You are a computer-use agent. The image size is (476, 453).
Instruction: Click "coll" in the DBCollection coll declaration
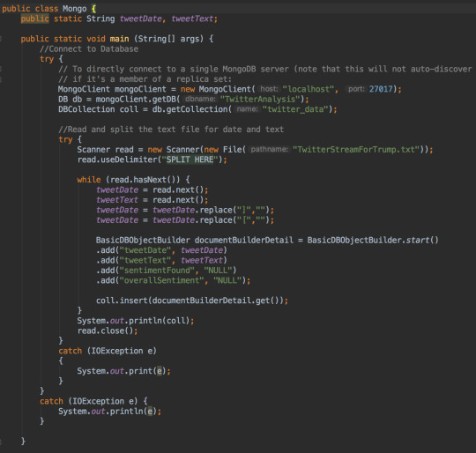tap(129, 109)
